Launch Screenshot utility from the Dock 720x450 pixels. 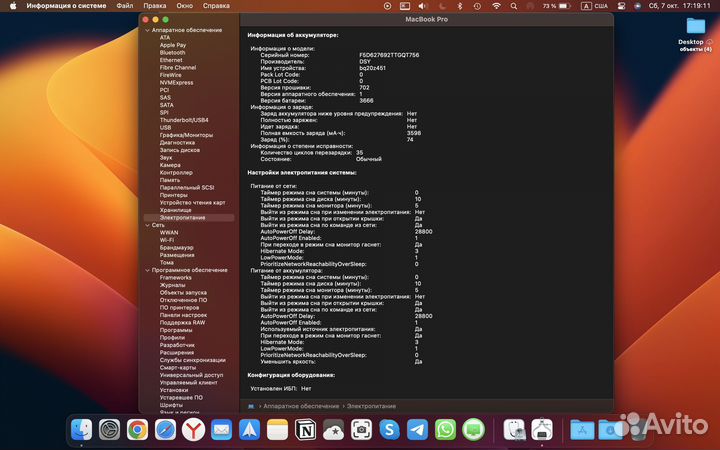point(361,430)
